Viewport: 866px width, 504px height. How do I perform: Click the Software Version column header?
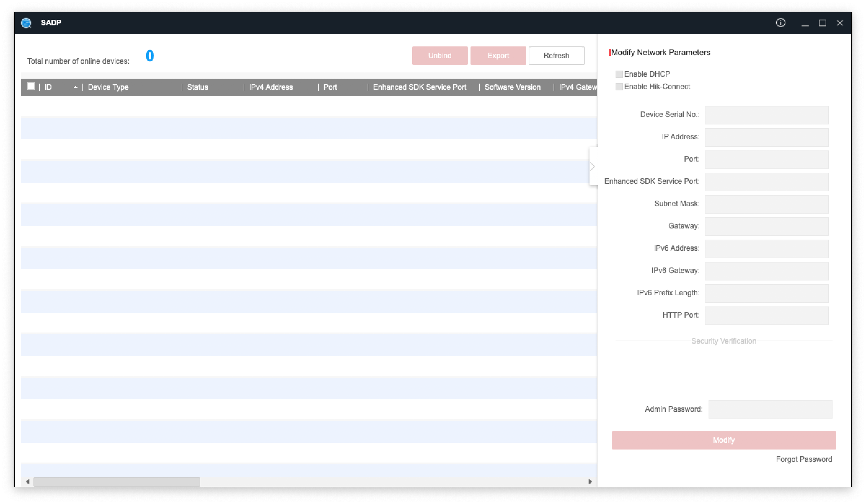click(512, 87)
